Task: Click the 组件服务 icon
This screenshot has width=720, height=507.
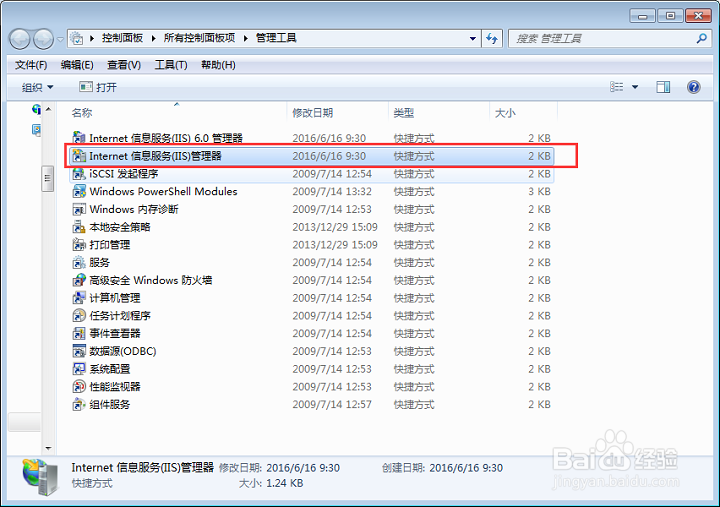Action: (x=79, y=404)
